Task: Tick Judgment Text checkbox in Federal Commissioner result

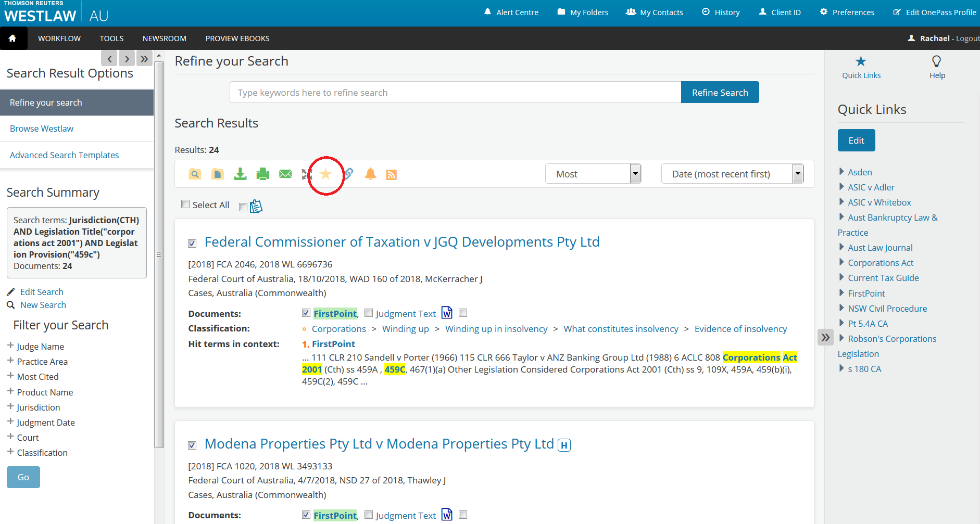Action: pyautogui.click(x=369, y=313)
